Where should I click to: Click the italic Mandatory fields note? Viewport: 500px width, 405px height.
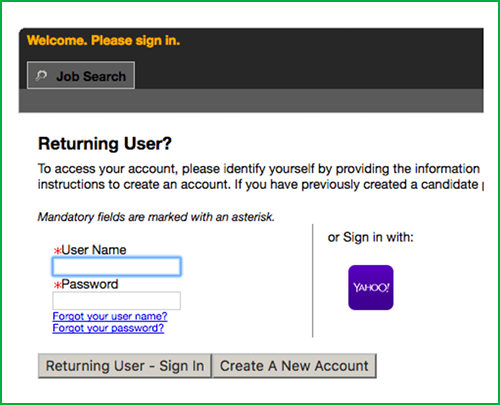[156, 217]
